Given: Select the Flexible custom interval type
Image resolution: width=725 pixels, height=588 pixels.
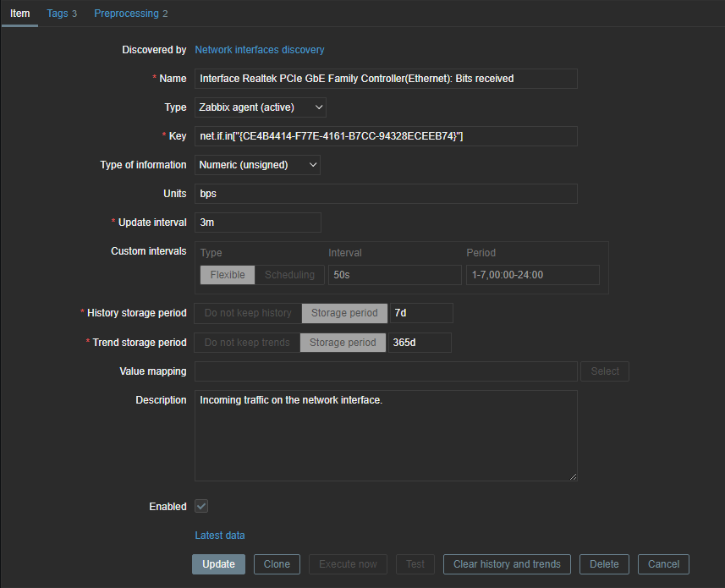Looking at the screenshot, I should point(228,275).
